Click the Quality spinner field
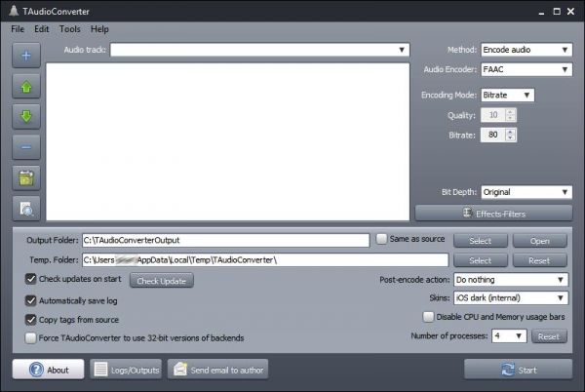The image size is (585, 392). [498, 115]
